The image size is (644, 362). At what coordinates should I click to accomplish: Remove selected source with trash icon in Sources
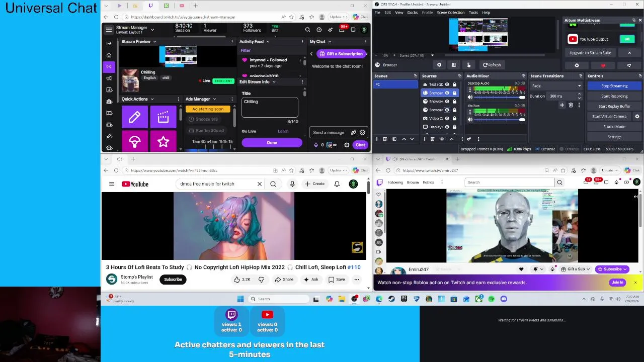coord(433,139)
